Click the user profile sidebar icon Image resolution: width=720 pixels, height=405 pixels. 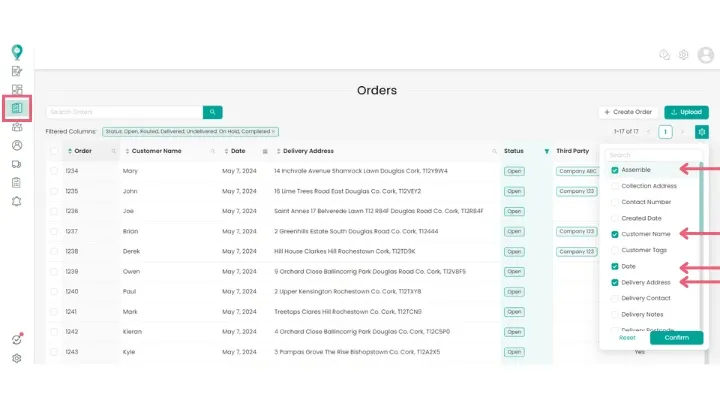pyautogui.click(x=17, y=145)
